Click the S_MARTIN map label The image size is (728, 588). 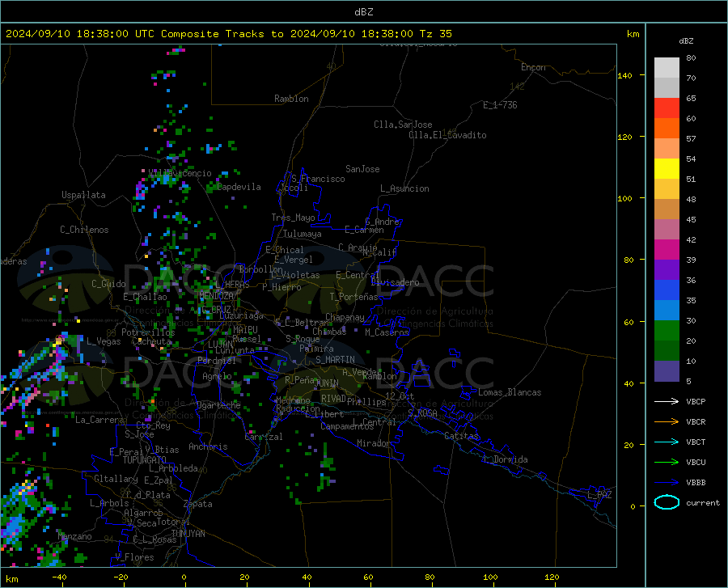(x=335, y=360)
